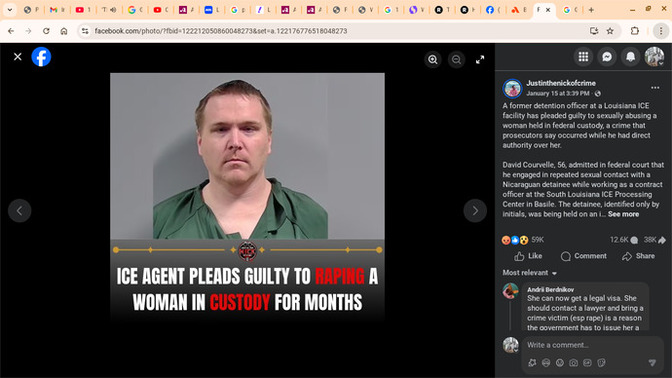Open Facebook notifications bell

[x=630, y=57]
